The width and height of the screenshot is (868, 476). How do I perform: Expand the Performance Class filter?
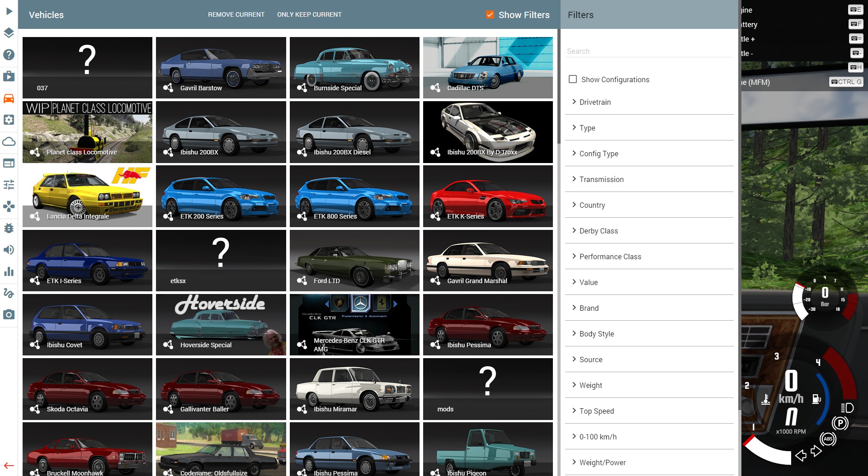click(x=649, y=257)
